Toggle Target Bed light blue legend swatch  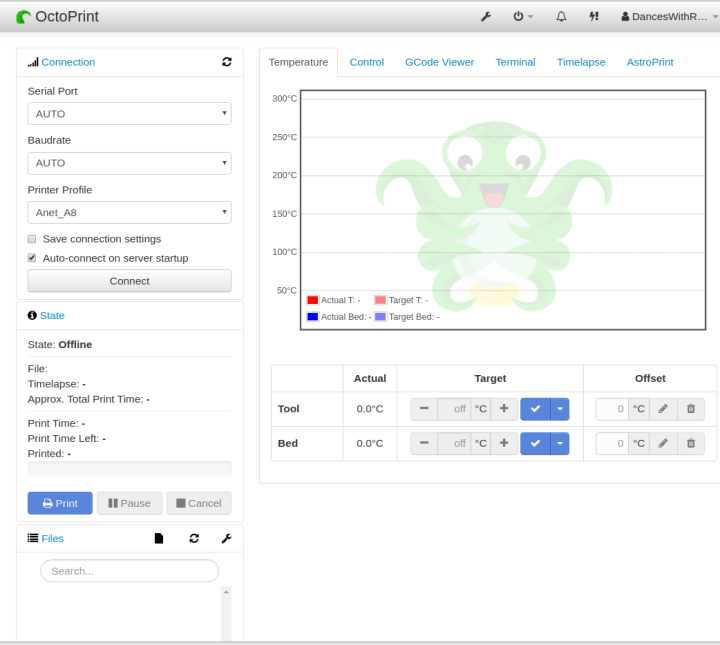click(x=380, y=317)
